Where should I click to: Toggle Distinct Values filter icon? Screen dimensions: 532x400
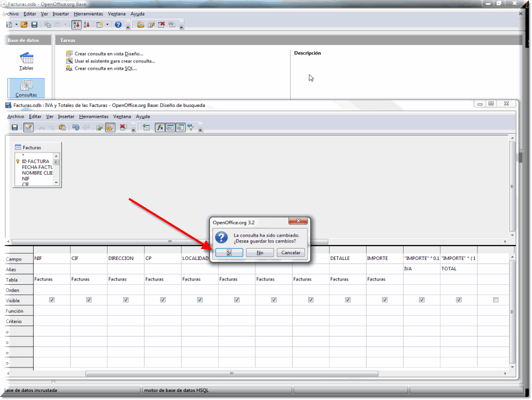coord(191,128)
